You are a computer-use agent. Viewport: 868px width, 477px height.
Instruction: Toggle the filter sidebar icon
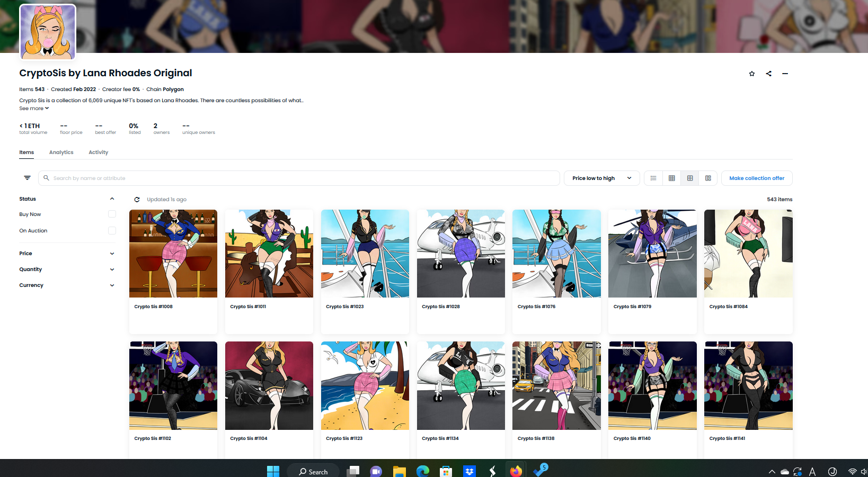coord(28,178)
